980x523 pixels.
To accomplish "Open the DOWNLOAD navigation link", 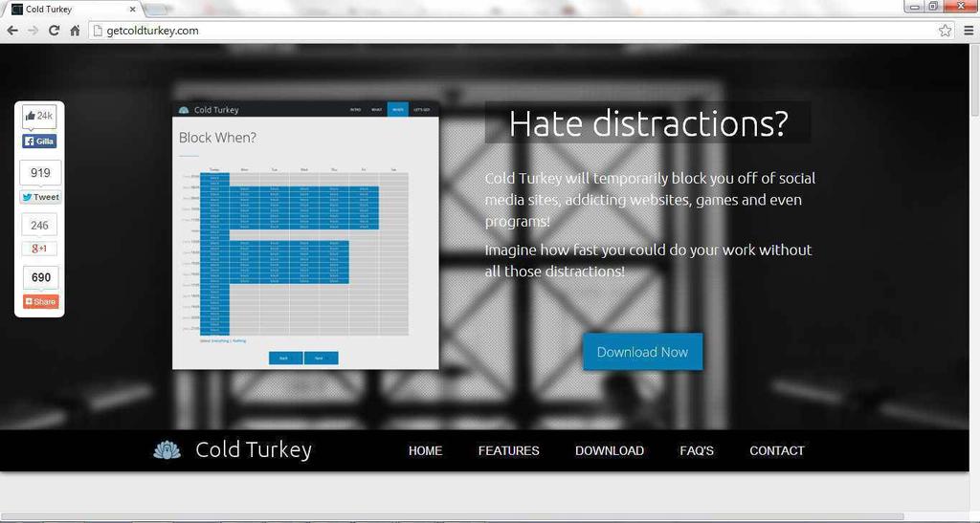I will point(610,450).
